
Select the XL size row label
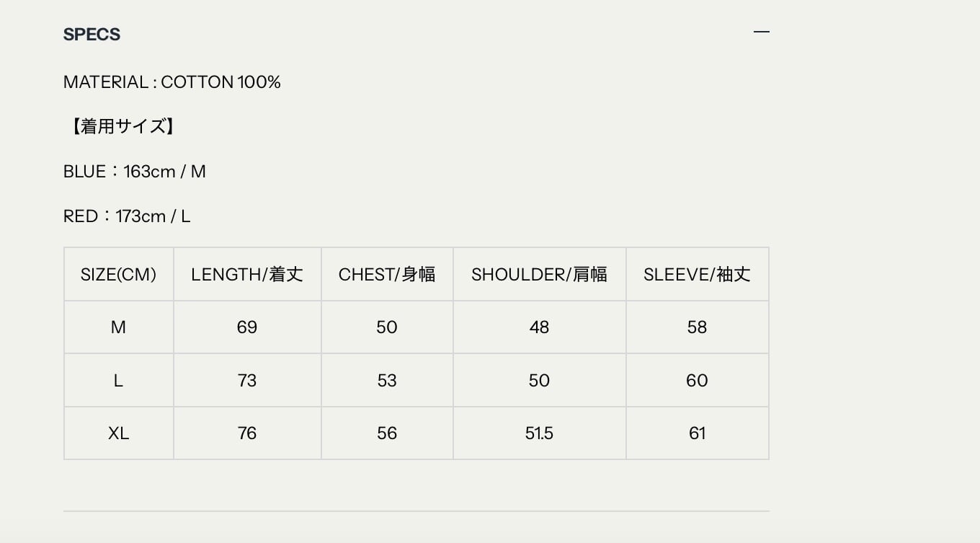point(118,433)
